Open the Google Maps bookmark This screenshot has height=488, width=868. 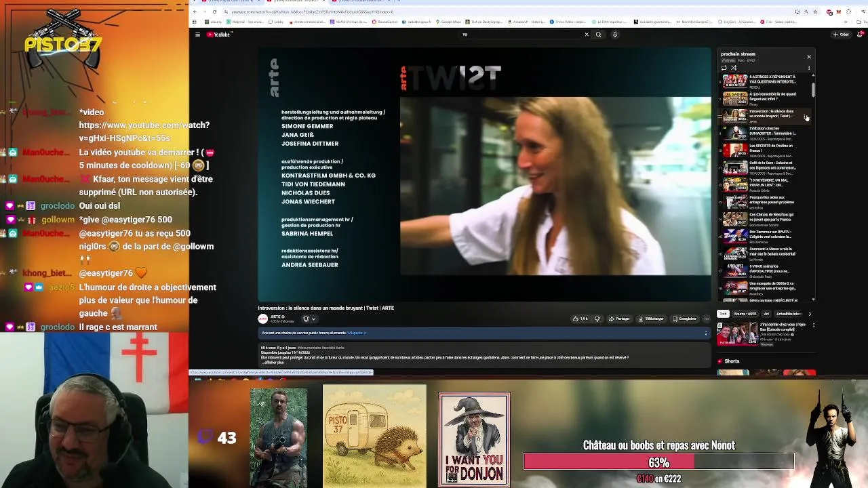[x=449, y=22]
